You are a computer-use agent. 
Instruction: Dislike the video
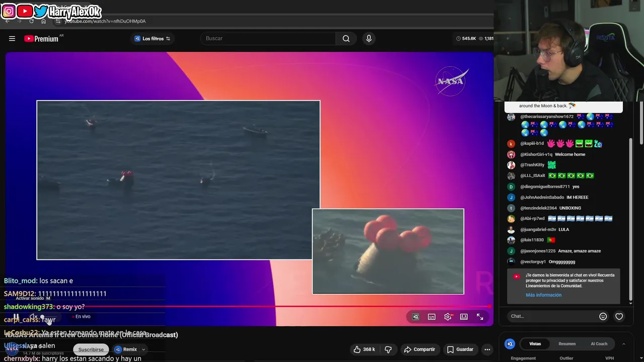click(x=388, y=349)
